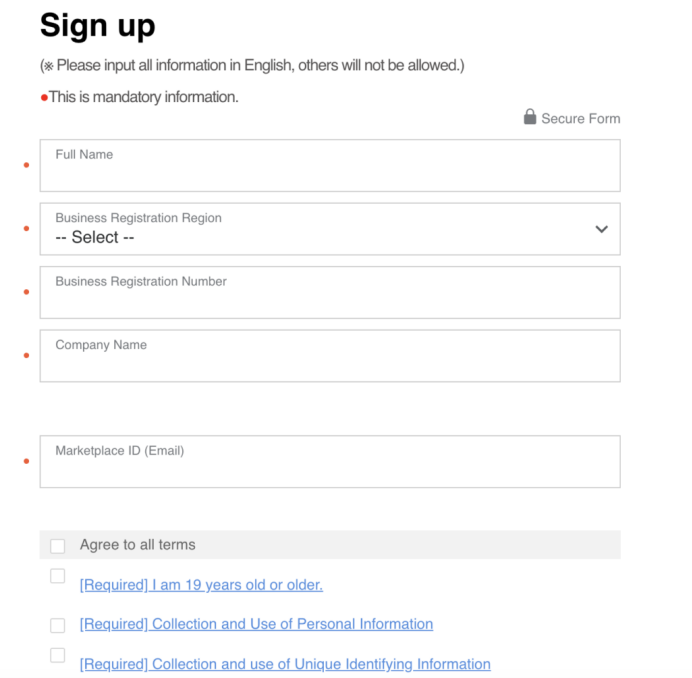The width and height of the screenshot is (692, 678).
Task: Click the Secure Form label text
Action: point(581,118)
